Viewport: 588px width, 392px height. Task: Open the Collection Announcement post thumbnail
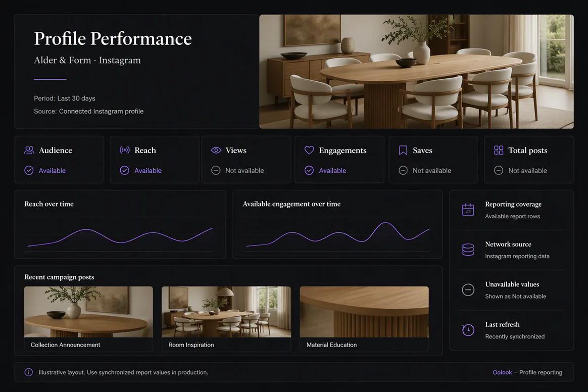[x=88, y=312]
